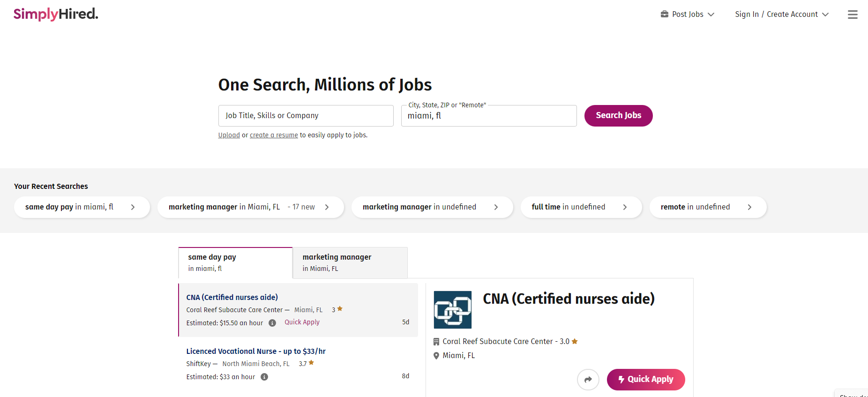The height and width of the screenshot is (397, 868).
Task: Click the info icon next to $33 estimate
Action: 264,376
